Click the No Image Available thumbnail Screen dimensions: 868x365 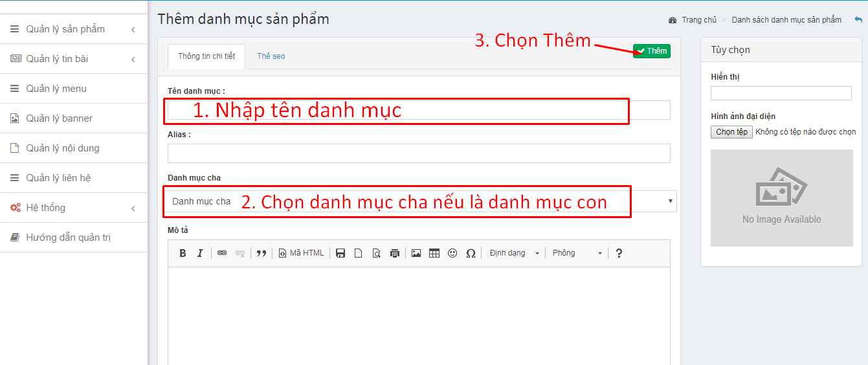tap(782, 198)
